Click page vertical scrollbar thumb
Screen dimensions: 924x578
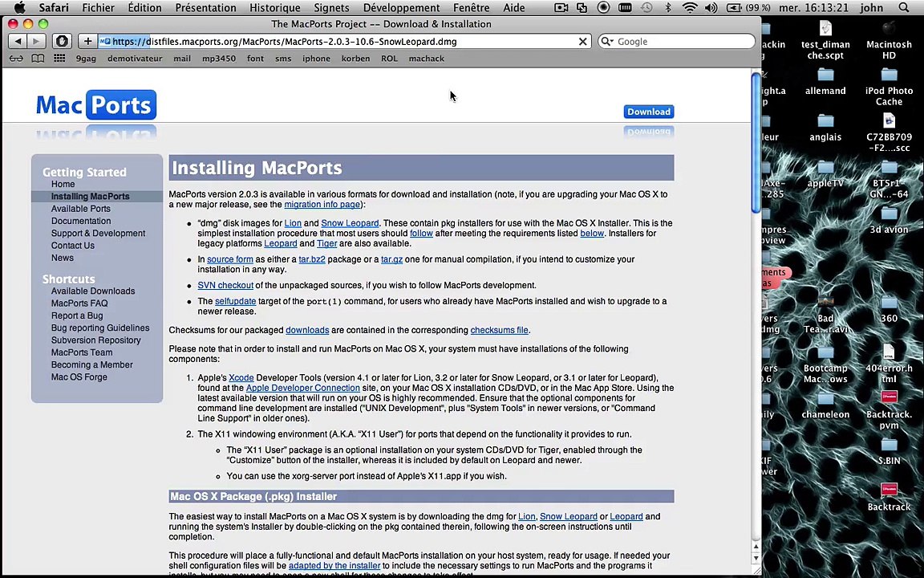coord(756,142)
